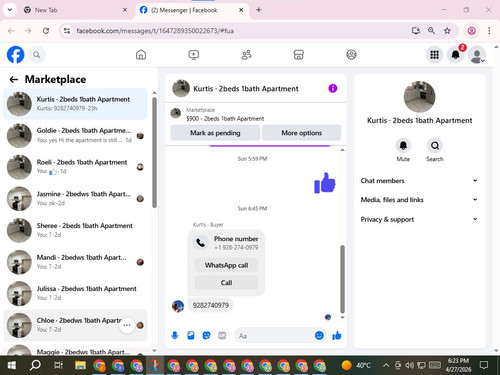This screenshot has width=500, height=375.
Task: Open the Friends icon
Action: tap(246, 55)
